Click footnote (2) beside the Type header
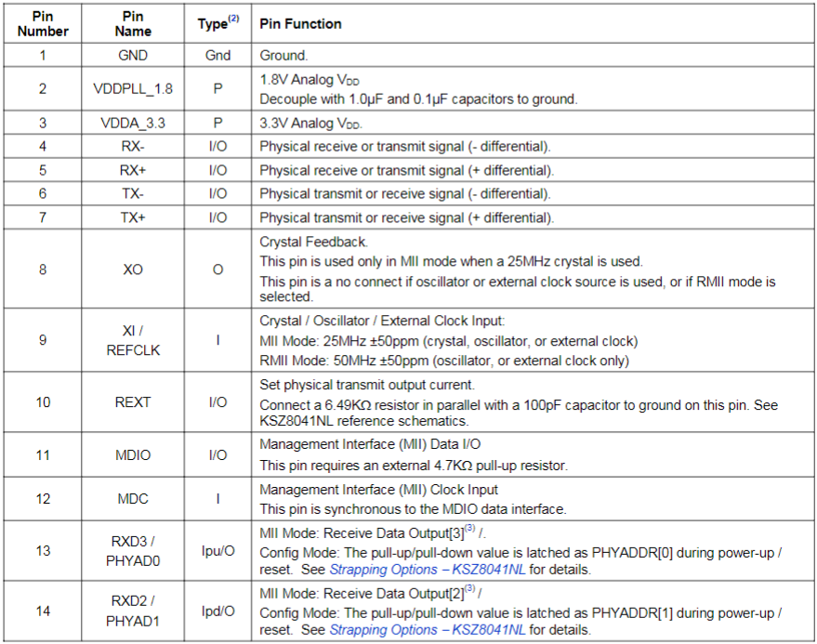The width and height of the screenshot is (817, 644). (232, 18)
